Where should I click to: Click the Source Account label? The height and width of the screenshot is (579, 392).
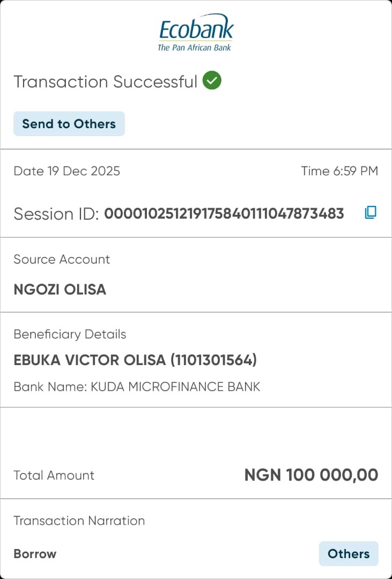62,259
